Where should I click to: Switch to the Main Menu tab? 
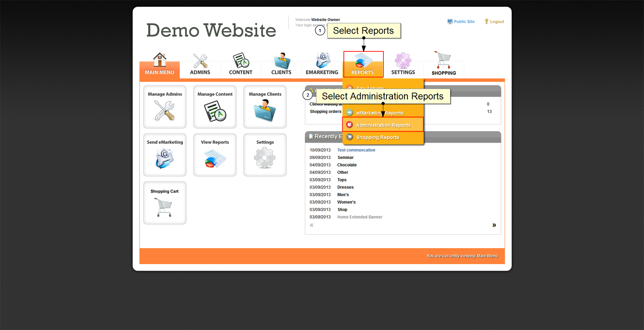159,65
